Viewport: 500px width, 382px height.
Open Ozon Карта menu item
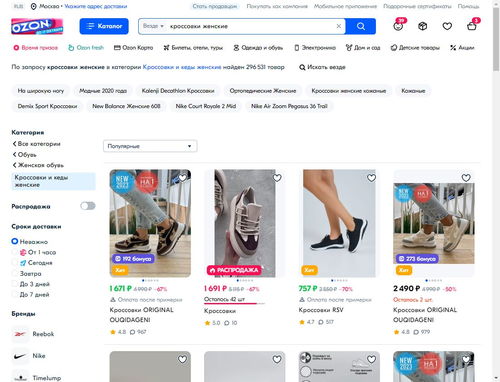(133, 48)
